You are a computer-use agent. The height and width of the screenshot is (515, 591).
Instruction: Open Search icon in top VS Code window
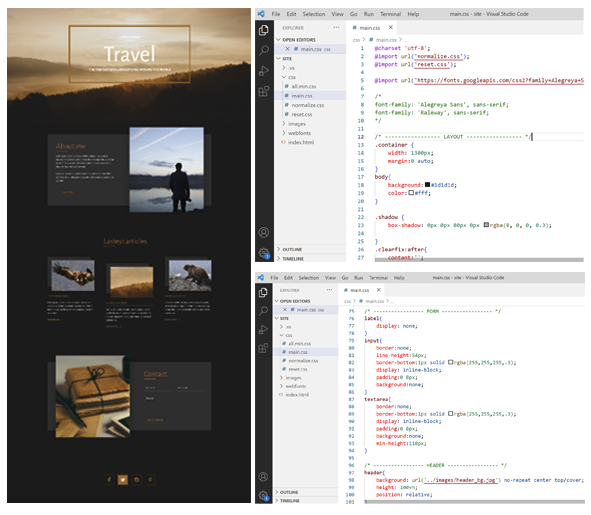click(264, 50)
